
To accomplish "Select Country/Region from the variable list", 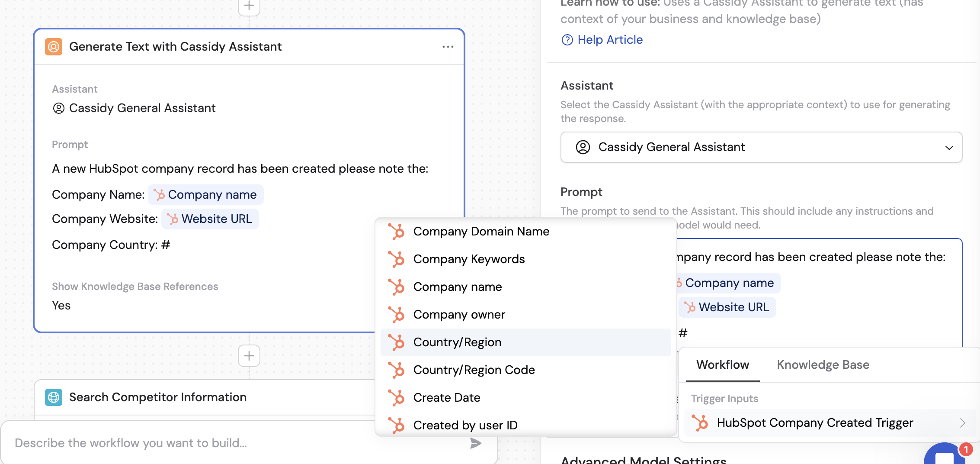I will [x=457, y=342].
